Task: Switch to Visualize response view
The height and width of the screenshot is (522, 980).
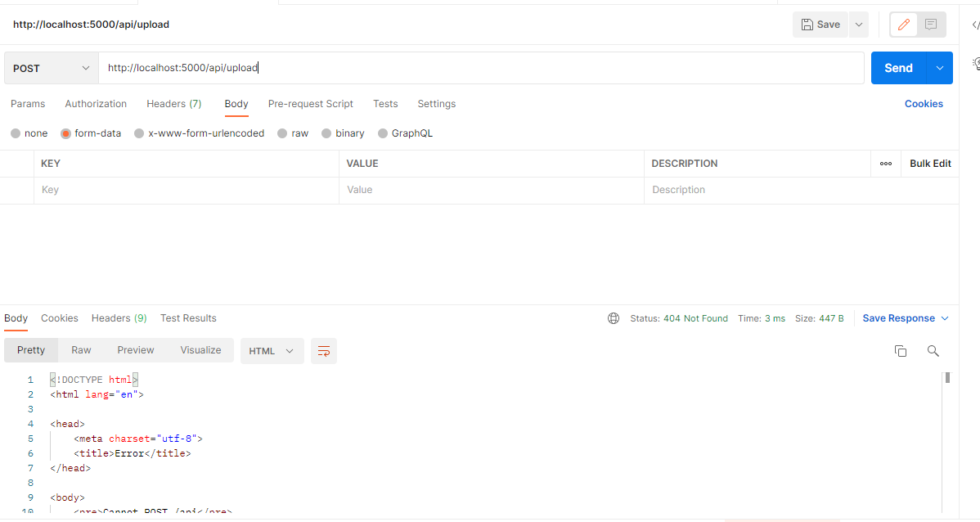Action: [x=200, y=350]
